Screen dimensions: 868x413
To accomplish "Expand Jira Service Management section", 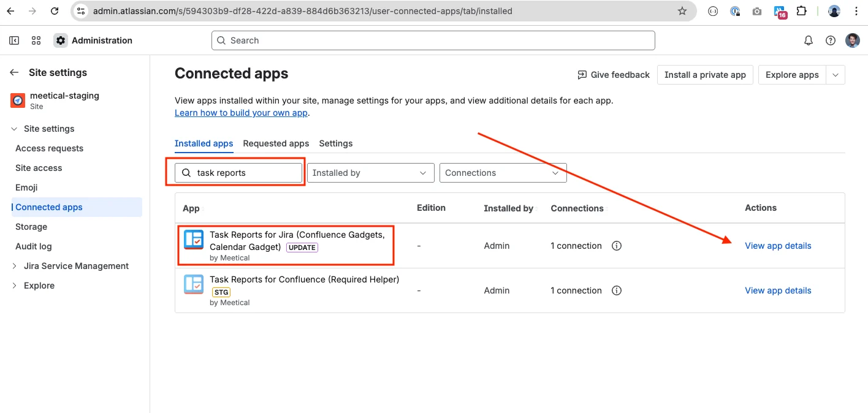I will 14,266.
